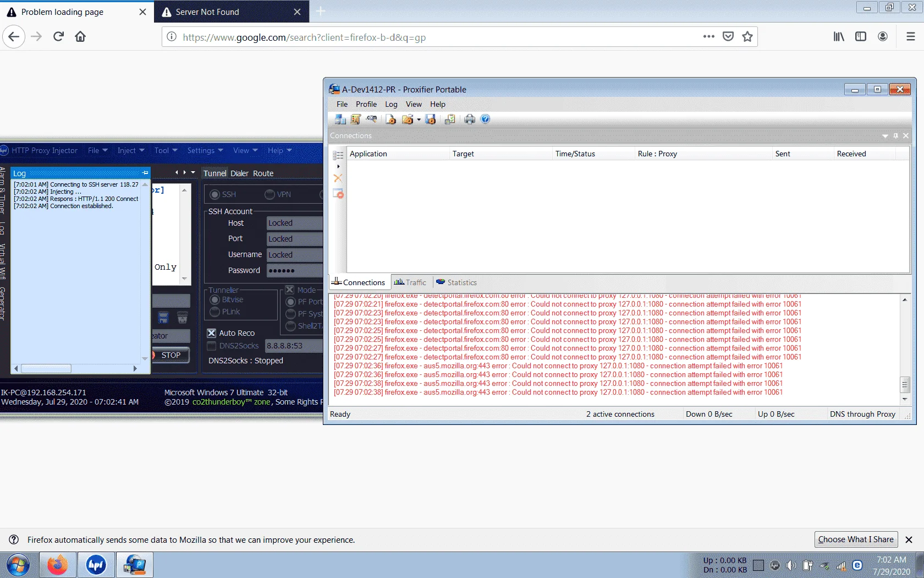Click the volume speaker icon in system tray
The width and height of the screenshot is (924, 578).
click(x=791, y=565)
